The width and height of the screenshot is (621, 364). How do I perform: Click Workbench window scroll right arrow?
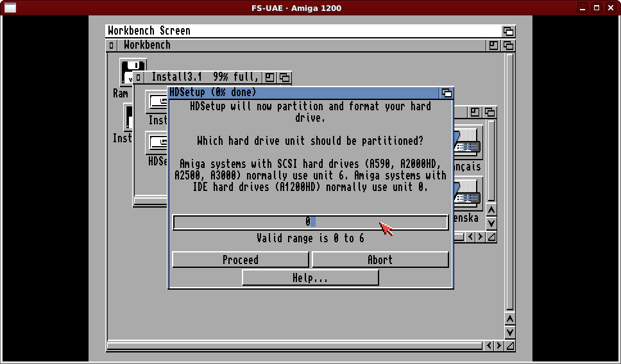498,346
